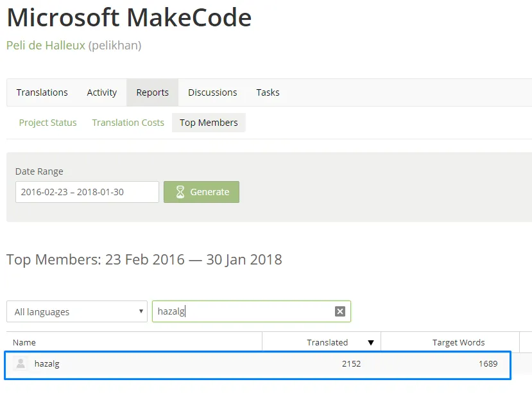Image resolution: width=532 pixels, height=400 pixels.
Task: Open the Translation Costs report
Action: [x=128, y=123]
